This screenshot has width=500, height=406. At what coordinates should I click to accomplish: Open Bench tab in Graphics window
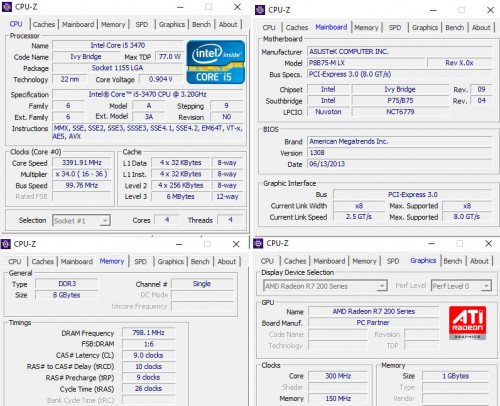tap(453, 261)
